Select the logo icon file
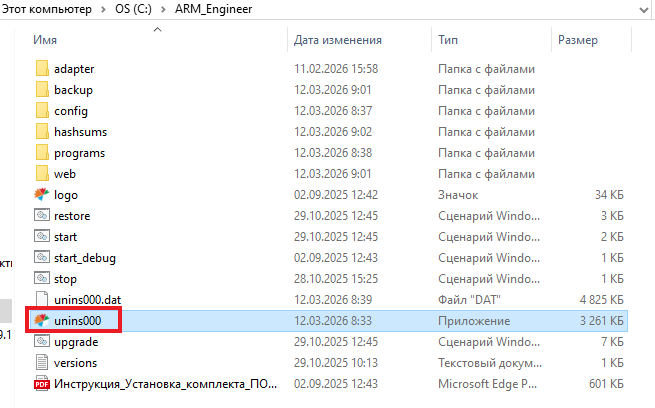 [x=41, y=195]
